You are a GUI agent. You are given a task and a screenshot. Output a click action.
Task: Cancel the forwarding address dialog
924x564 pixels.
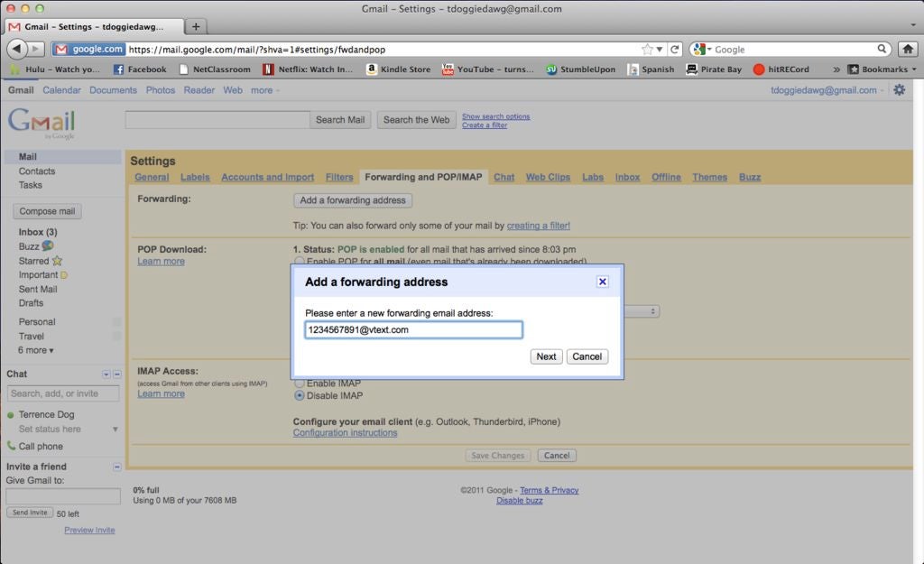pos(587,356)
